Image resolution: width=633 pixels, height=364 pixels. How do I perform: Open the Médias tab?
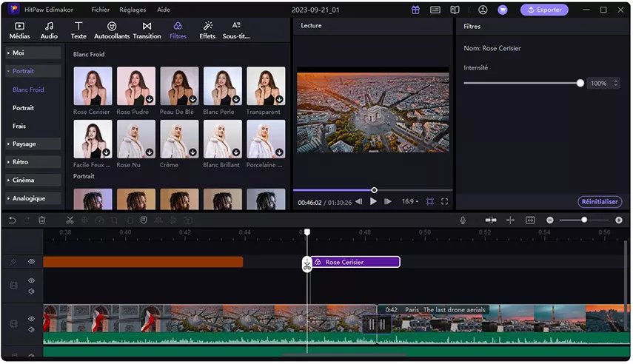coord(19,30)
